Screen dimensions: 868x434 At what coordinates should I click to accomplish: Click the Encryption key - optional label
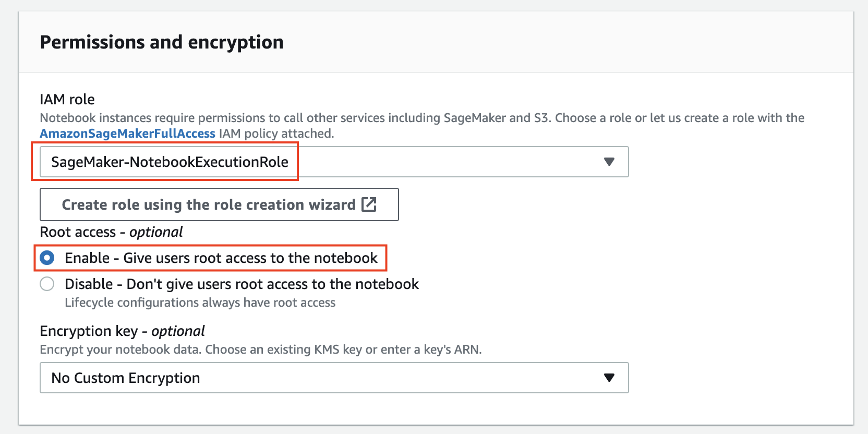point(122,331)
